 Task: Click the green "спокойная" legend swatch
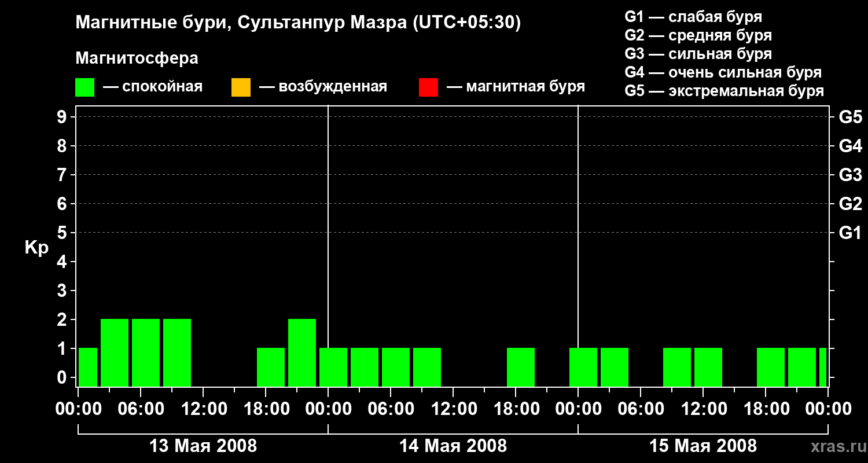coord(85,87)
